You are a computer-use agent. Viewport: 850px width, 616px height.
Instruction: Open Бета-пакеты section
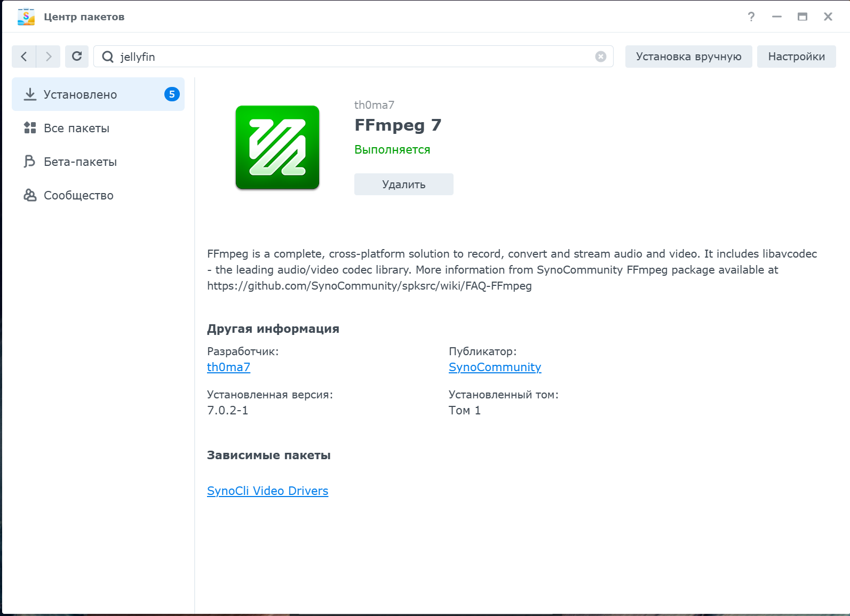[x=80, y=162]
